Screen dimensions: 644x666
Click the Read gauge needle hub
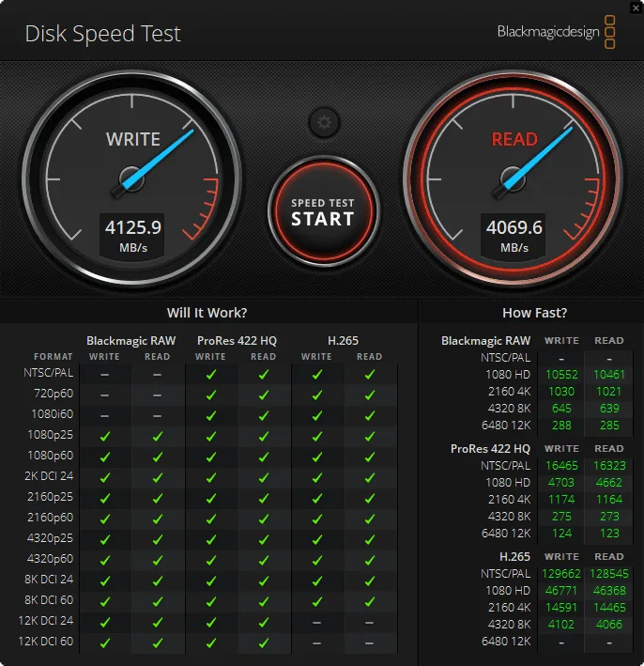[x=513, y=179]
